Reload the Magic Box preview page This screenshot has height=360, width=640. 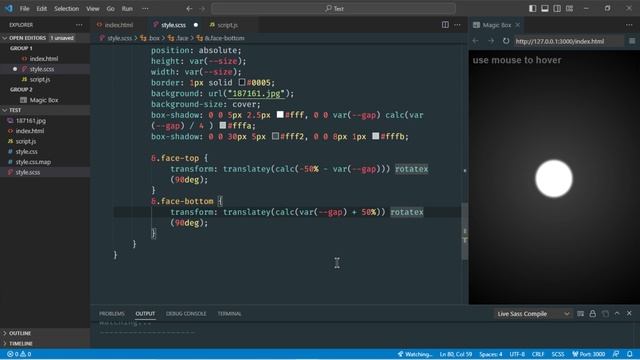tap(506, 41)
